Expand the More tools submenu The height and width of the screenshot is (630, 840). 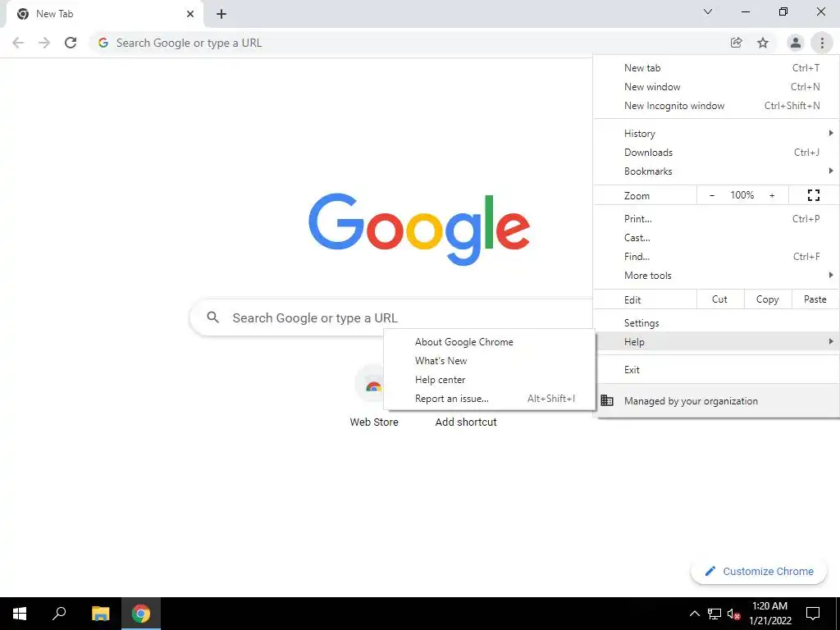click(716, 276)
